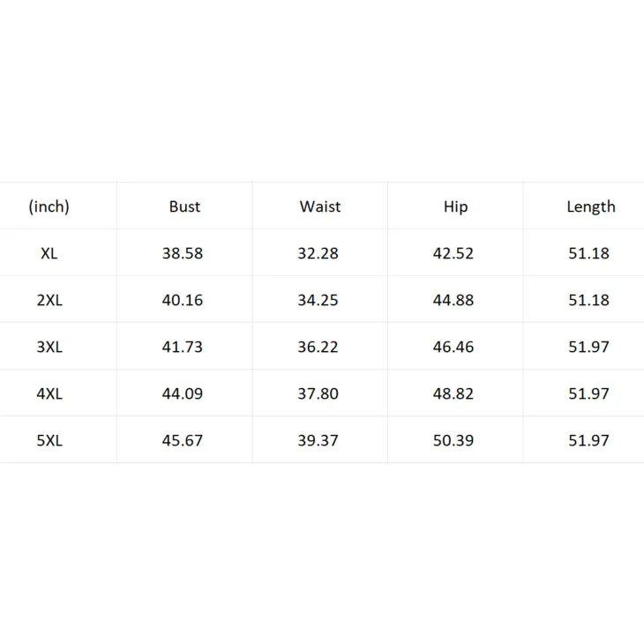Click the Bust column header
The image size is (644, 644).
pos(185,206)
